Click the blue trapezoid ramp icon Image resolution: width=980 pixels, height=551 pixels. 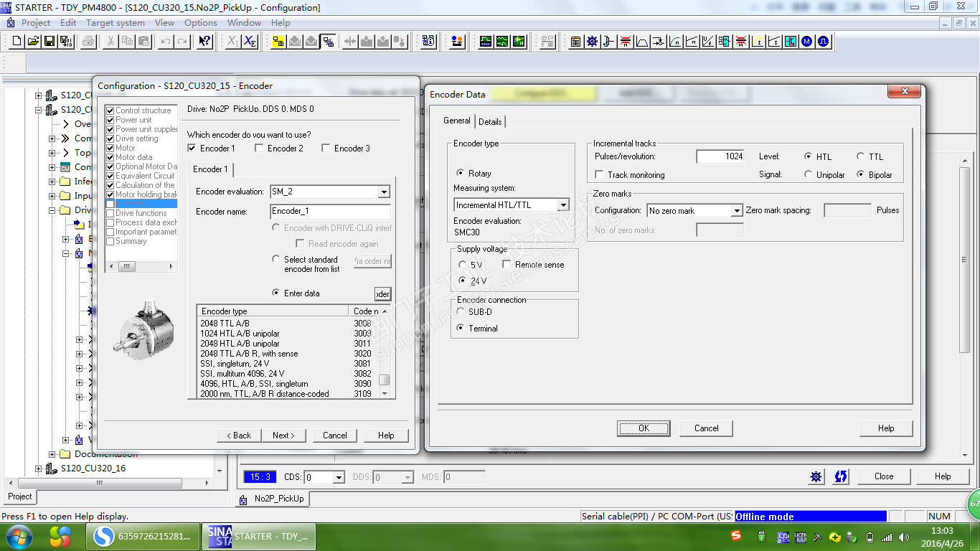pos(642,42)
